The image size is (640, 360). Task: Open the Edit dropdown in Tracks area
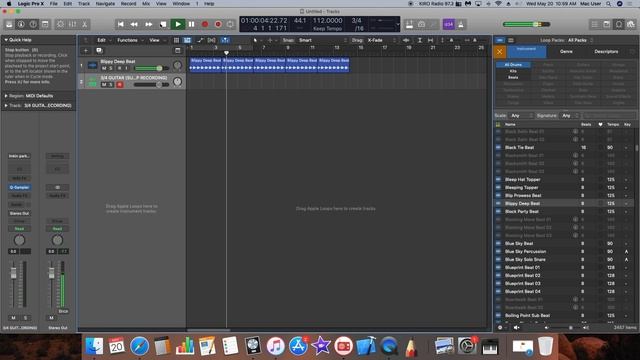click(x=103, y=40)
